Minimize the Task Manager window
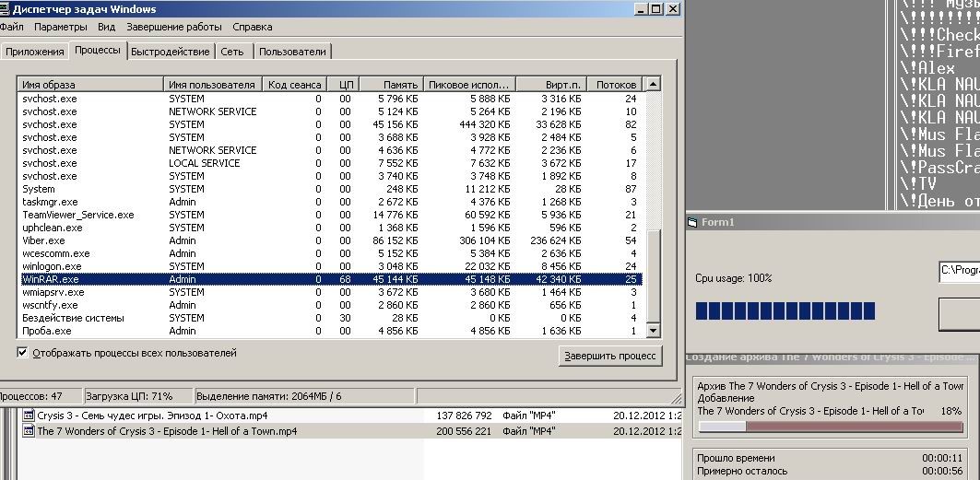 (642, 8)
